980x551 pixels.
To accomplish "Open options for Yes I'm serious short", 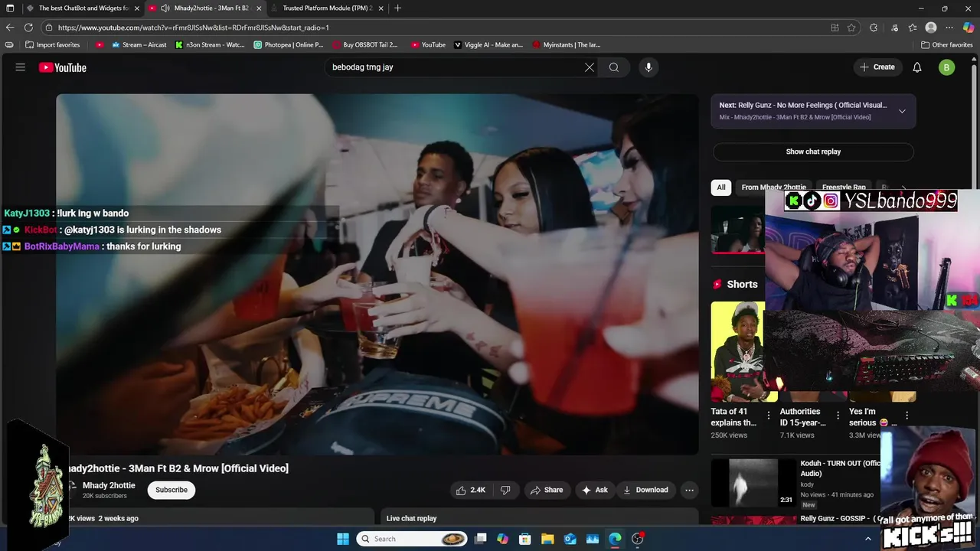I will point(907,416).
